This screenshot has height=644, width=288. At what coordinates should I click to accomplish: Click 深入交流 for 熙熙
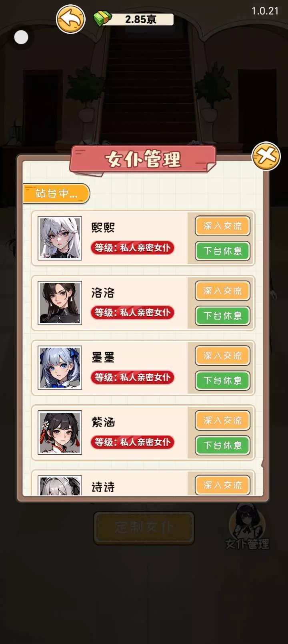click(222, 226)
